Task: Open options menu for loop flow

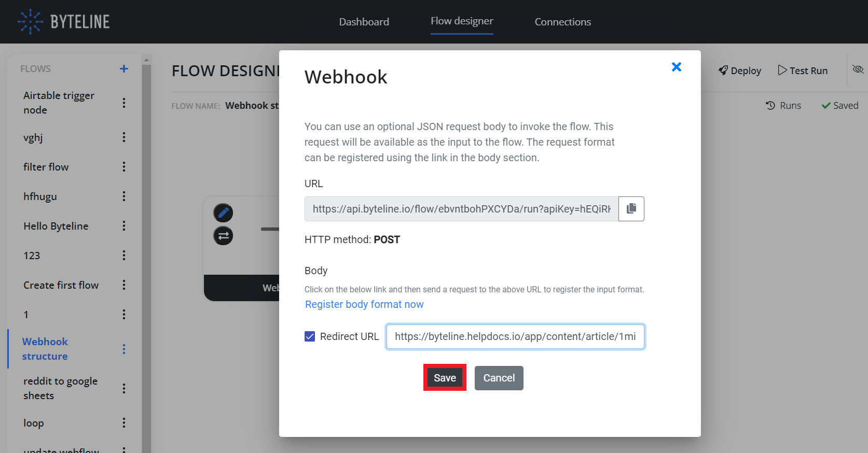Action: tap(124, 423)
